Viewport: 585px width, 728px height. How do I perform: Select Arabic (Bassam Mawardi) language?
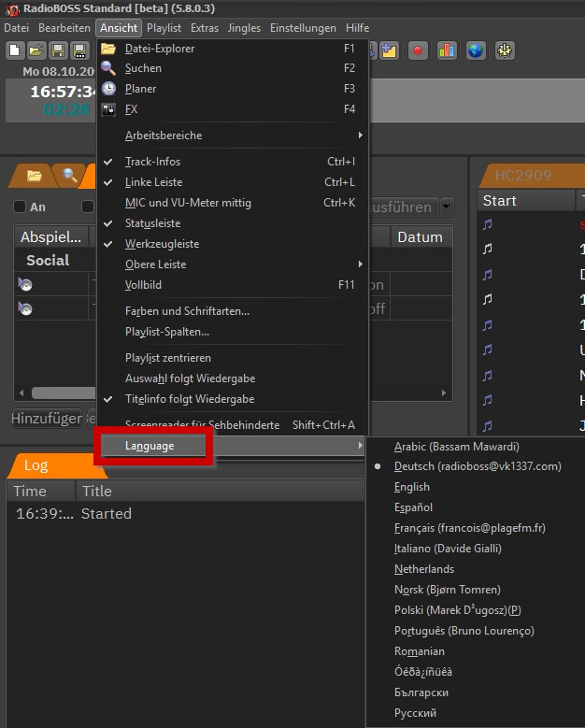pos(476,447)
